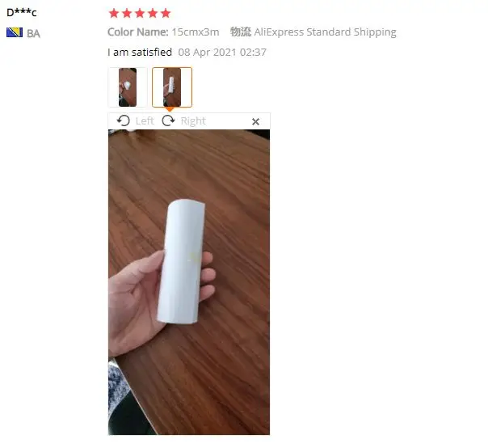Click the AliExpress Standard Shipping text
The height and width of the screenshot is (448, 488).
pos(326,32)
